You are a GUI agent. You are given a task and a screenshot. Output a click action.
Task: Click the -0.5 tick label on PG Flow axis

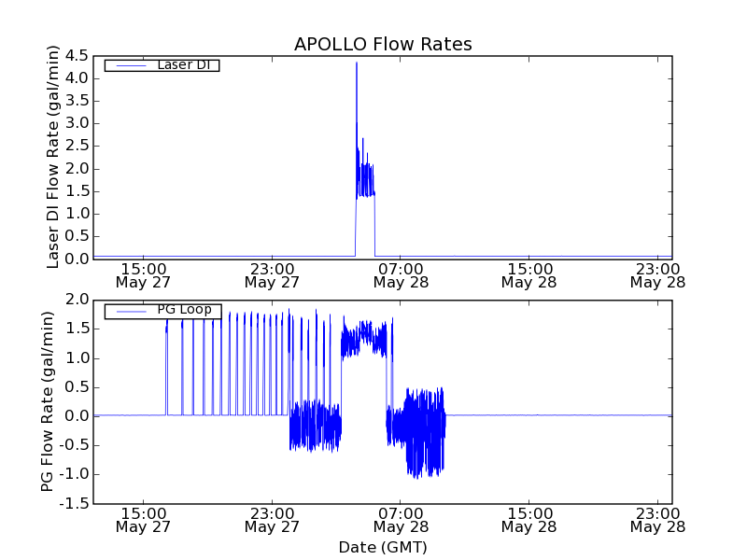click(75, 446)
